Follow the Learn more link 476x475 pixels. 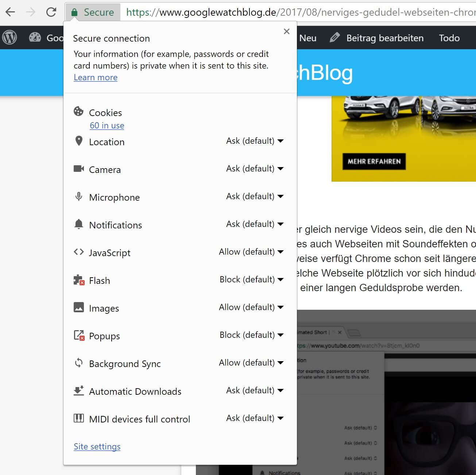[x=96, y=77]
